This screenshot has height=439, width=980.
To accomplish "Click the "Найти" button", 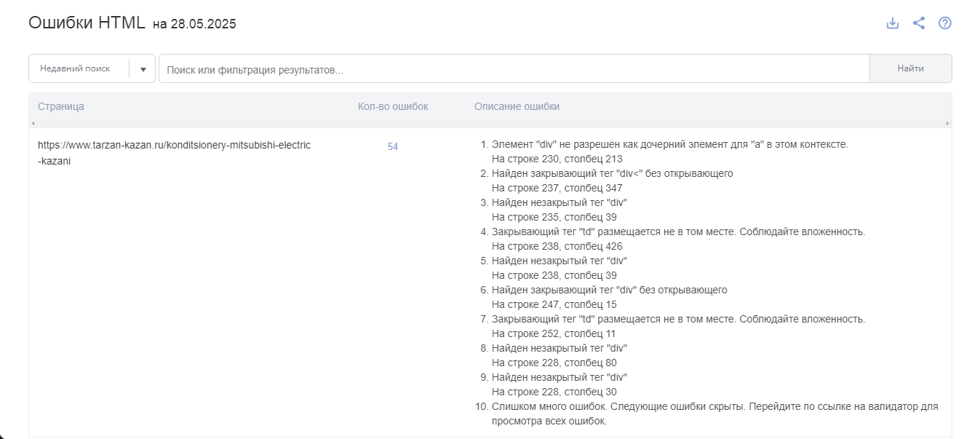I will [x=911, y=68].
